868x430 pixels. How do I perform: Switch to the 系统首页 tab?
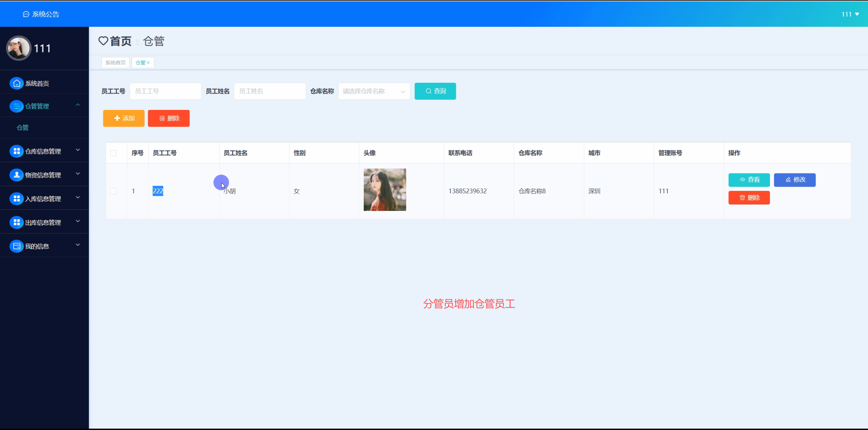click(115, 63)
